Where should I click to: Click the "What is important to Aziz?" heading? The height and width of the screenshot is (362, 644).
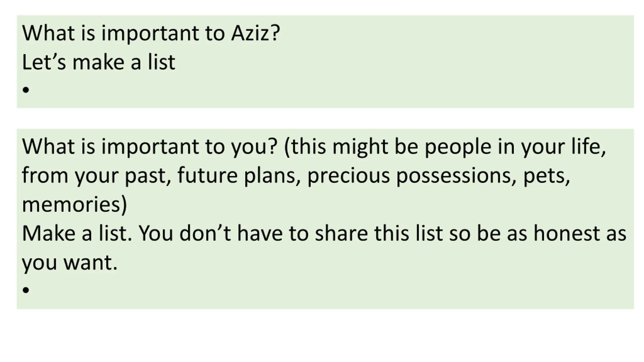[151, 33]
